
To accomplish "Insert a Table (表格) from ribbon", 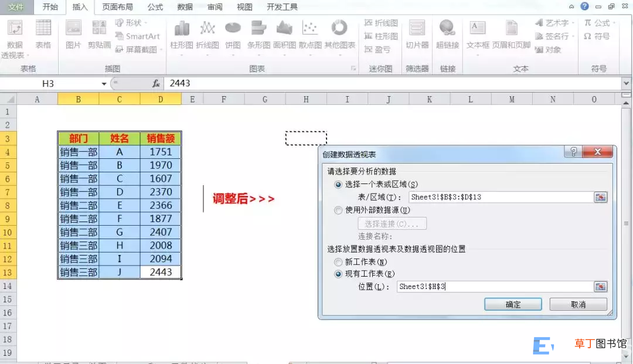I will (x=43, y=35).
